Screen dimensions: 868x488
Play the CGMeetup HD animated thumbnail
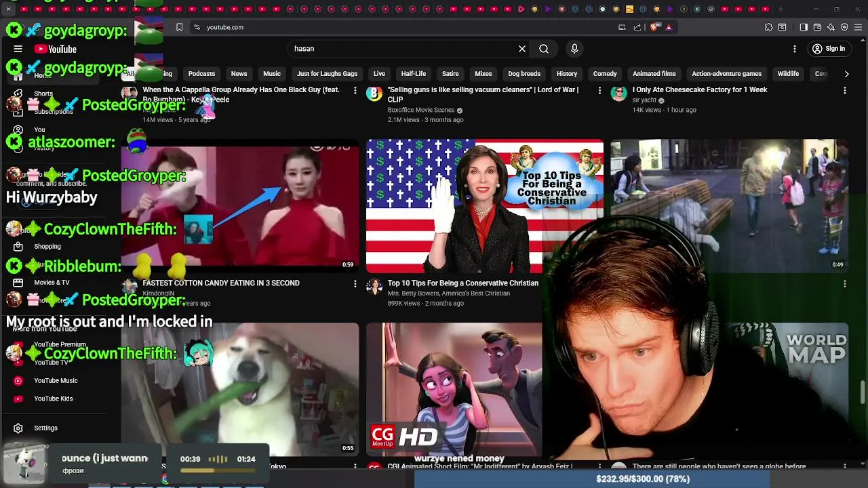tap(454, 389)
